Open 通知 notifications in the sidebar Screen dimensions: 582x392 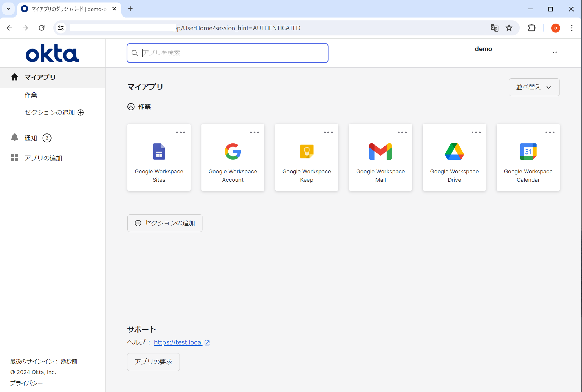tap(31, 138)
